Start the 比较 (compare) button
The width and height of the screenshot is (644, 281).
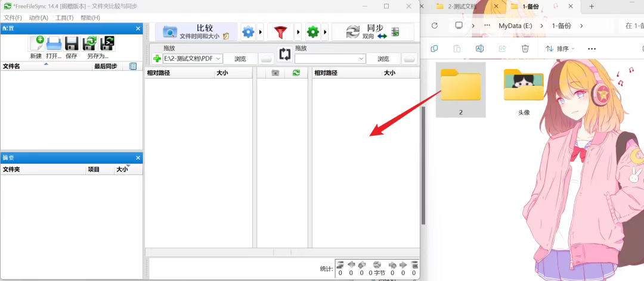pos(196,32)
